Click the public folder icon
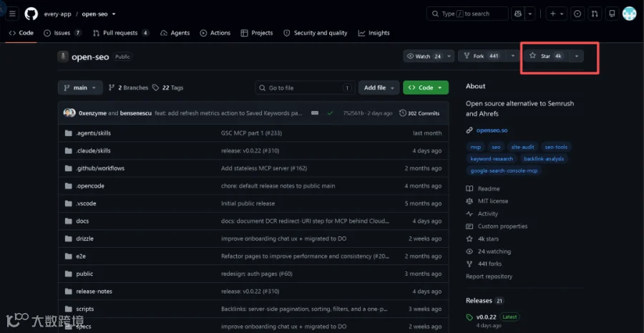 [69, 274]
